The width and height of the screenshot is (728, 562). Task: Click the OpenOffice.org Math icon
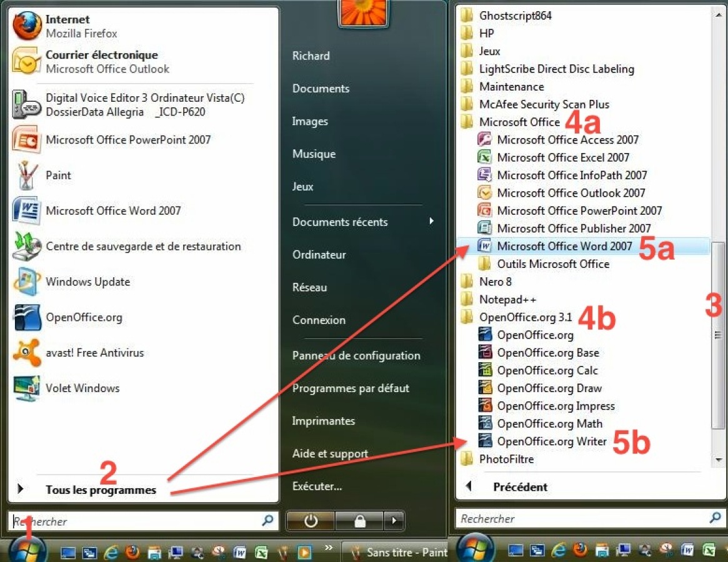485,423
